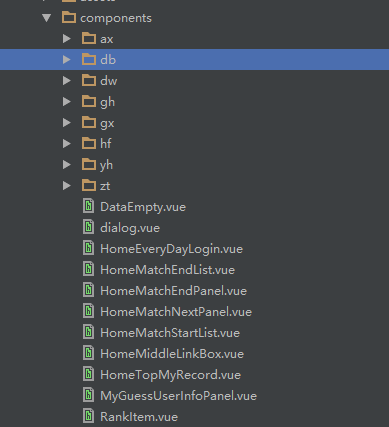Click the gx folder icon
The width and height of the screenshot is (389, 427).
coord(89,122)
